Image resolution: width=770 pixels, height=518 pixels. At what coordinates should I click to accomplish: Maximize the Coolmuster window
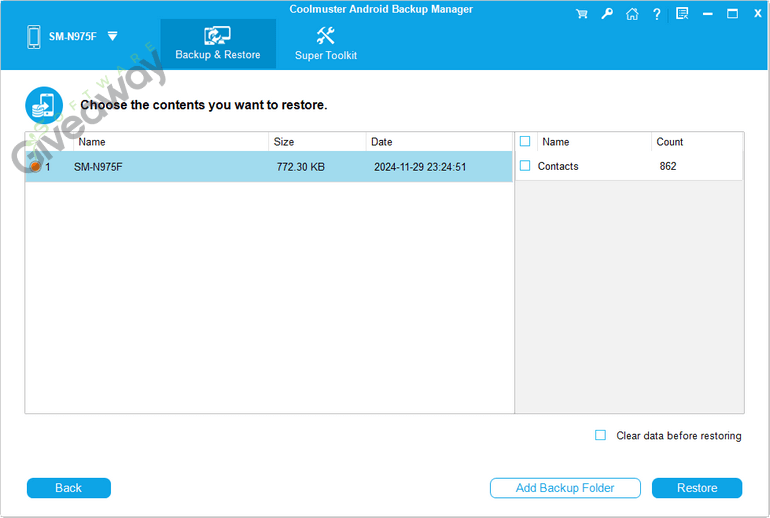(x=732, y=14)
